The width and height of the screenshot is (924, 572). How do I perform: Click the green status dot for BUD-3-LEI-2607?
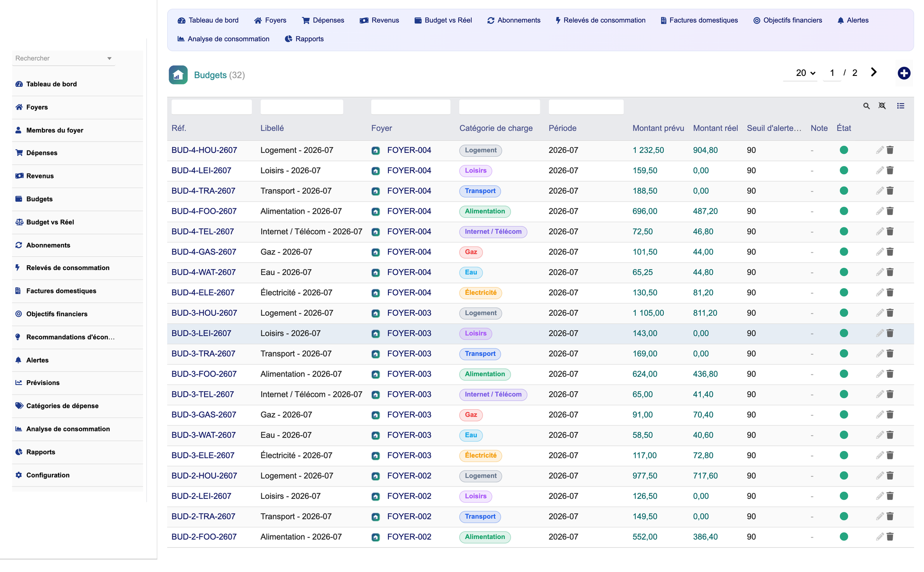844,333
